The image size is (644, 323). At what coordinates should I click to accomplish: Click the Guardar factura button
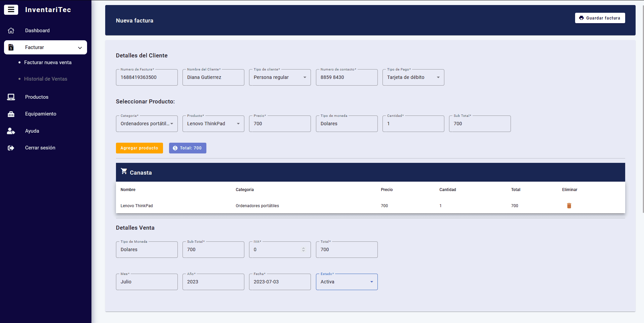coord(600,18)
